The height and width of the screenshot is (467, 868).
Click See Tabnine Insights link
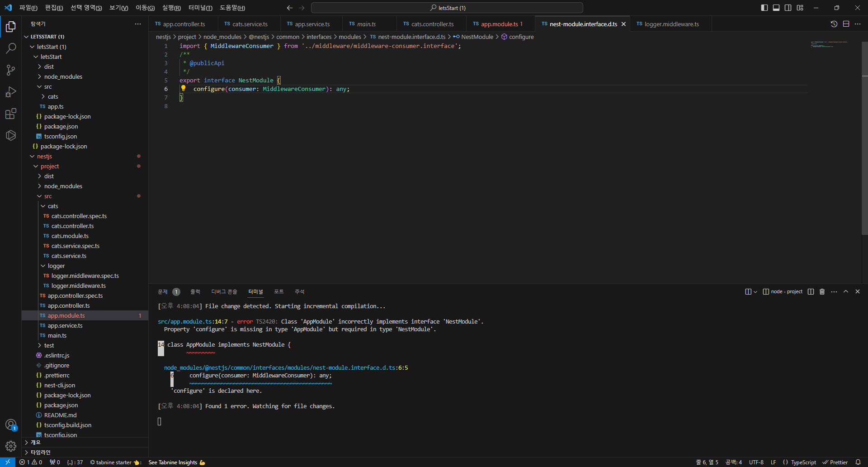tap(177, 462)
